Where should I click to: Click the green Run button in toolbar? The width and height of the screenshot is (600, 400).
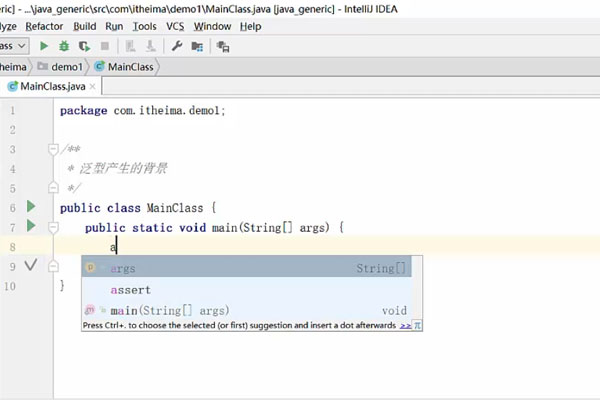(44, 46)
